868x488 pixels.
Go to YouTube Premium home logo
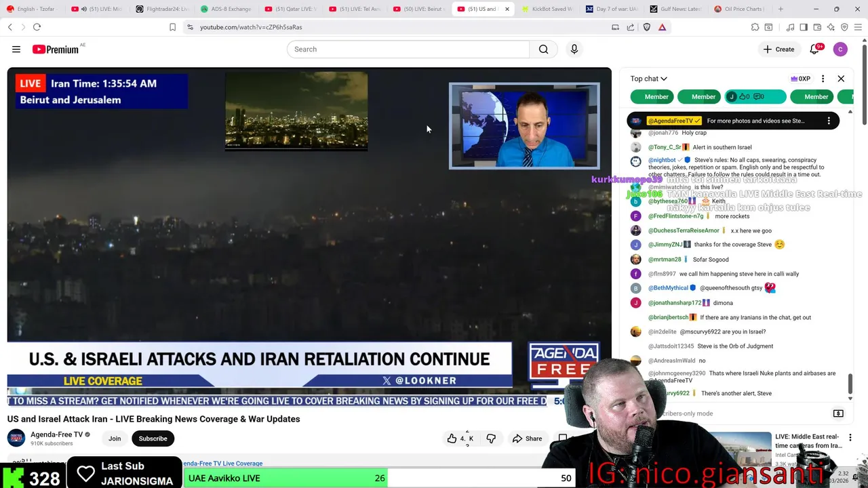(56, 49)
